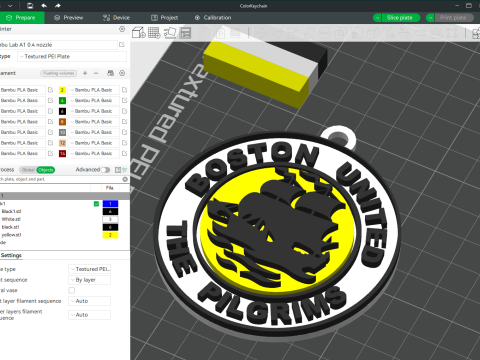Viewport: 480px width, 360px height.
Task: Click the Auto orient toolbar icon
Action: (x=170, y=33)
